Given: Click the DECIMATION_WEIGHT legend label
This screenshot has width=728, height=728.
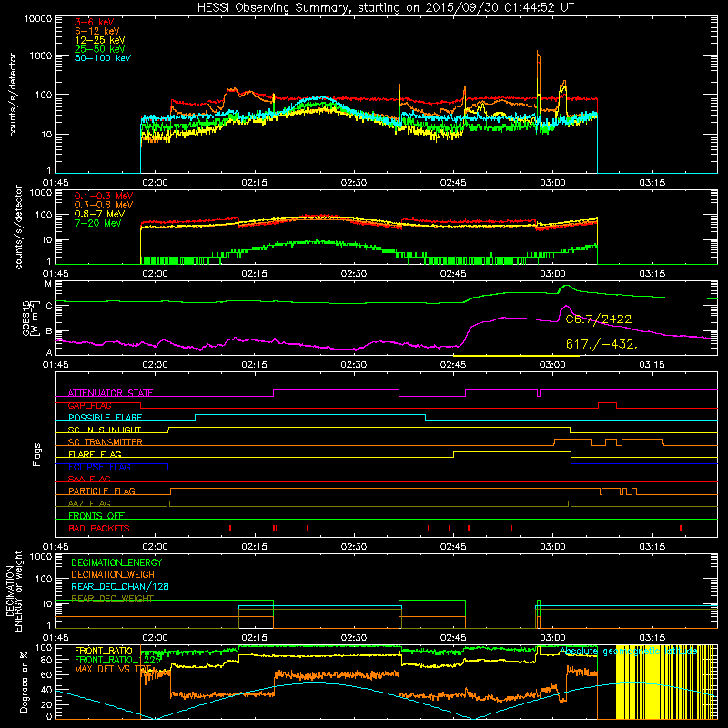Looking at the screenshot, I should tap(116, 574).
